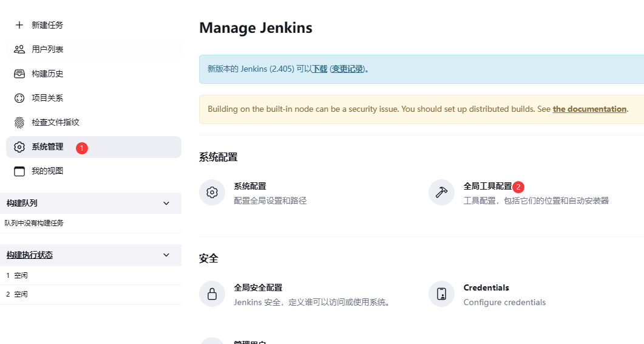The height and width of the screenshot is (344, 644).
Task: Open 构建历史 in the sidebar
Action: [x=93, y=74]
